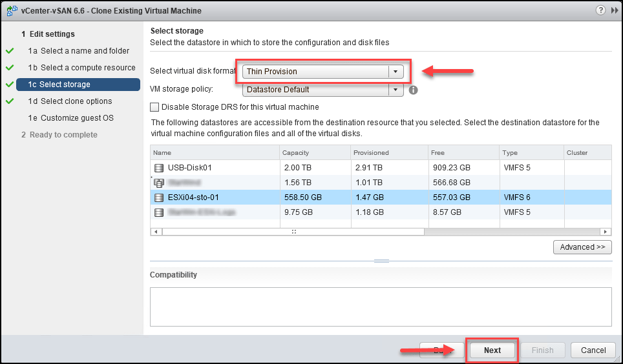Image resolution: width=623 pixels, height=364 pixels.
Task: Open the virtual disk format dropdown arrow
Action: click(x=396, y=72)
